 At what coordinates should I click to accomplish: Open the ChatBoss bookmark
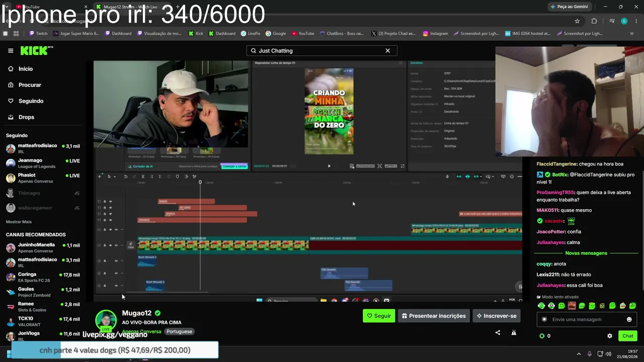(x=342, y=34)
